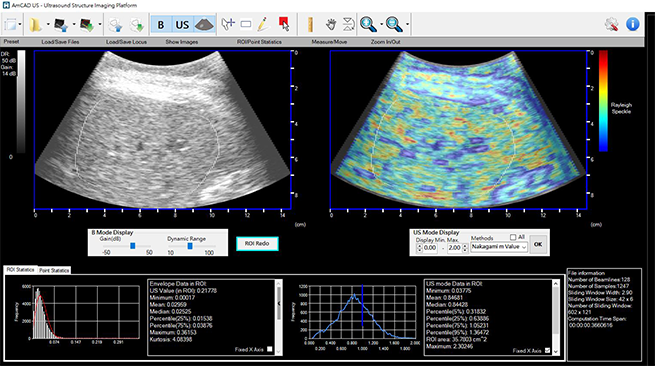This screenshot has height=366, width=655.
Task: Click the load image file icon with blue arrow
Action: [x=61, y=25]
